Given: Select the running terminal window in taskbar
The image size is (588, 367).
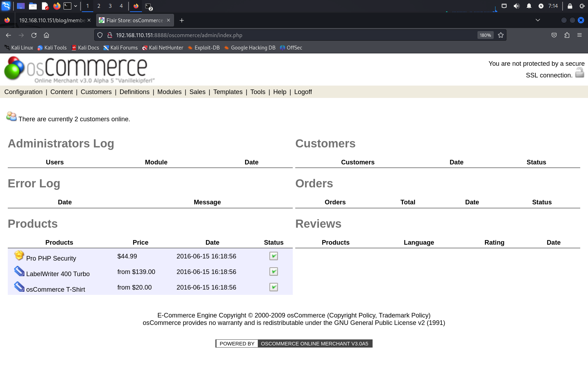Looking at the screenshot, I should coord(148,6).
